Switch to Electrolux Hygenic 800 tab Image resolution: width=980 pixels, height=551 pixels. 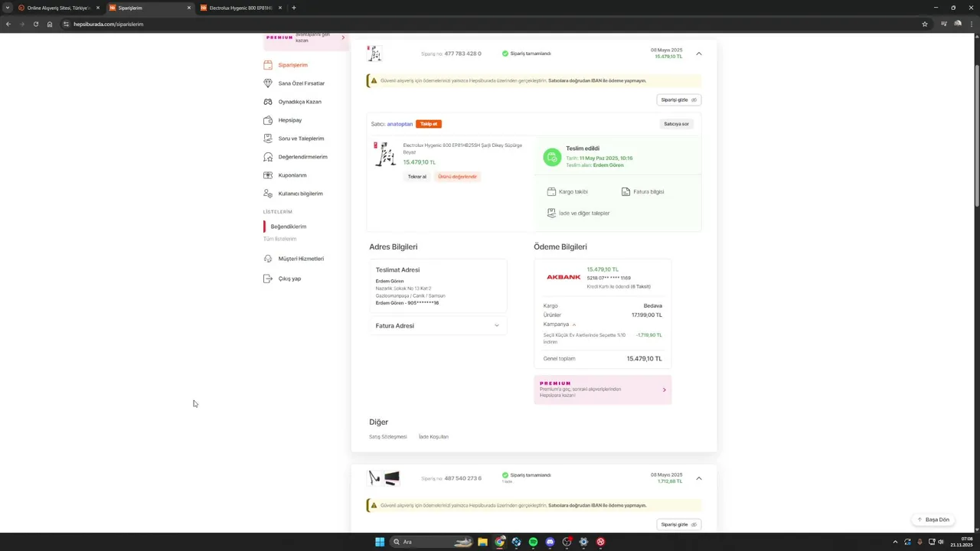(240, 8)
